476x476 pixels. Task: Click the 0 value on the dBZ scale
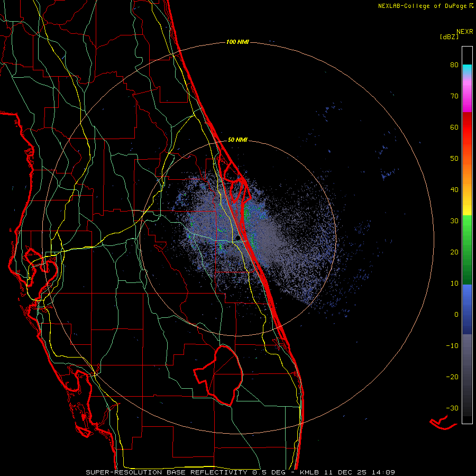tap(456, 315)
